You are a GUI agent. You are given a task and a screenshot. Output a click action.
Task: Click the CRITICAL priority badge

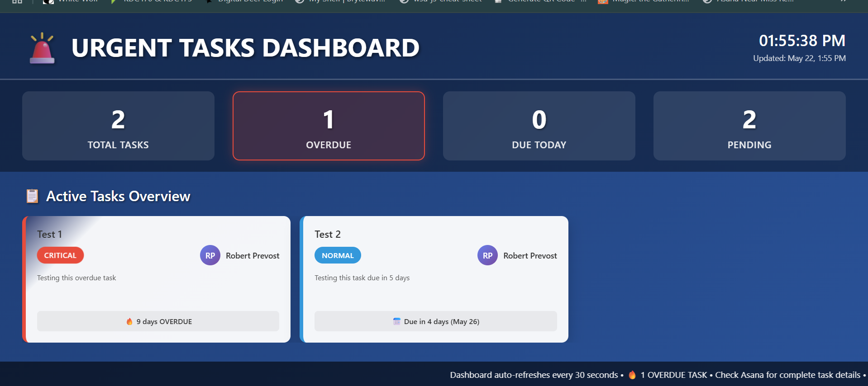click(x=60, y=255)
